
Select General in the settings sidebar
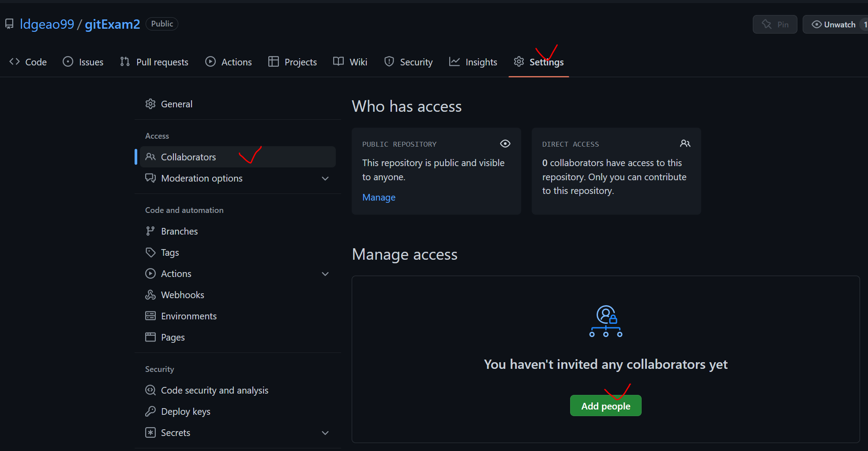click(238, 104)
